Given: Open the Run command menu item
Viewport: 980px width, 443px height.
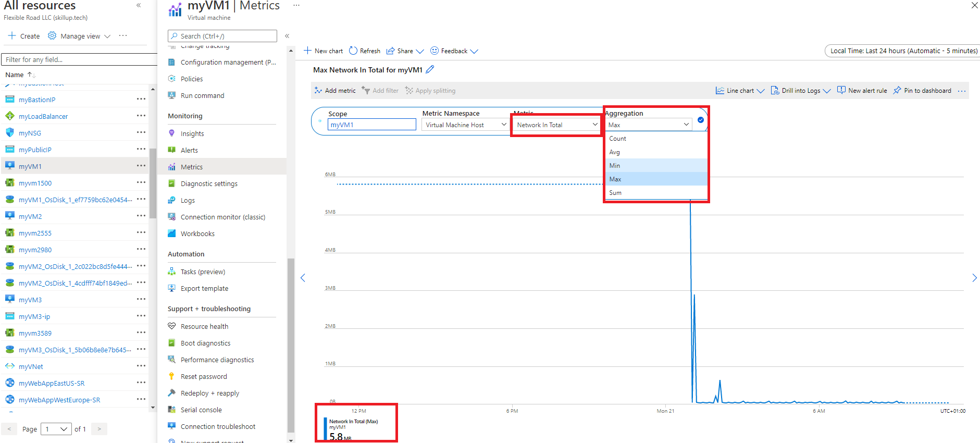Looking at the screenshot, I should (x=202, y=95).
